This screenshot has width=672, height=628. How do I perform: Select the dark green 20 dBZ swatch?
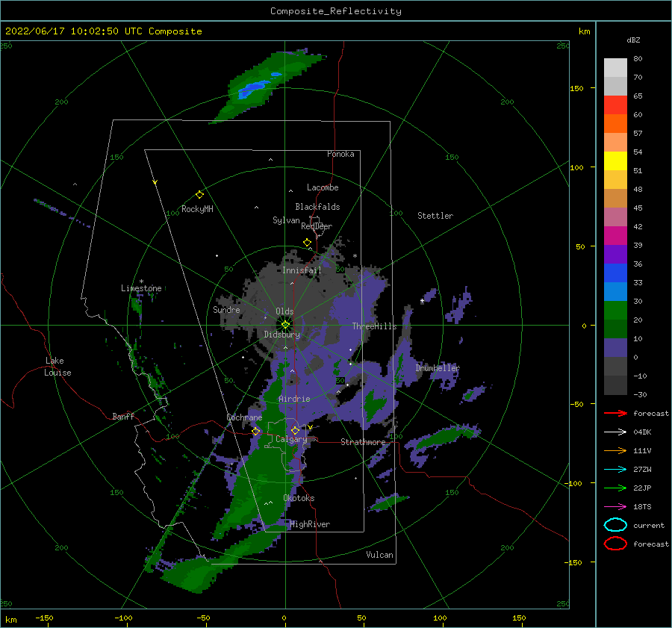615,329
